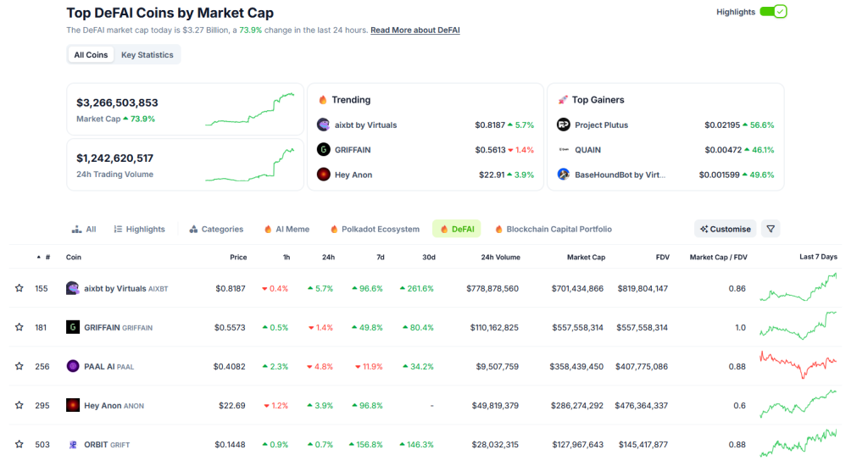
Task: Open Hey Anon coin name in table
Action: pos(103,406)
